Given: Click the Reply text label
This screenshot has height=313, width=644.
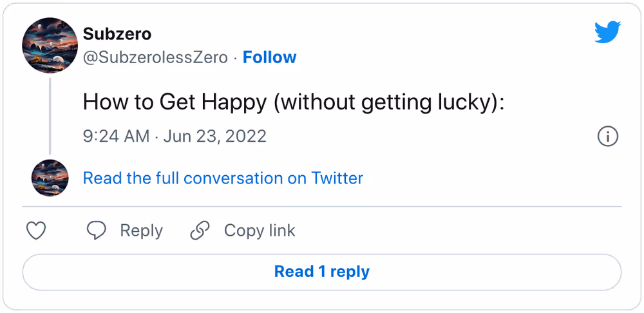Looking at the screenshot, I should 141,231.
